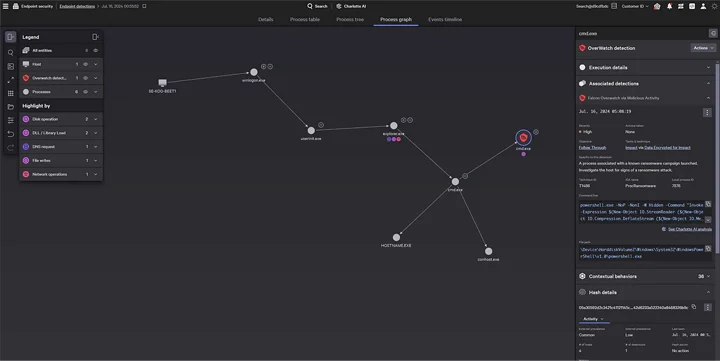720x361 pixels.
Task: Open the Customer ID dropdown
Action: (x=635, y=6)
